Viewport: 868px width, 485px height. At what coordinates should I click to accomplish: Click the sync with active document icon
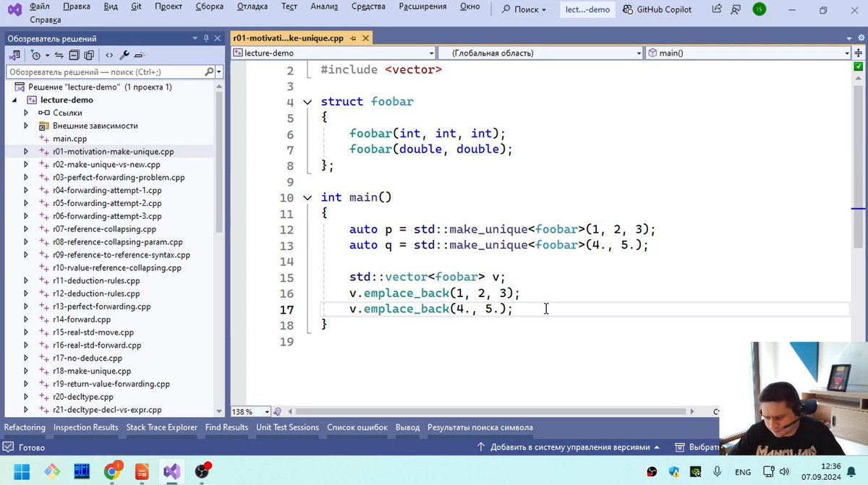point(60,55)
